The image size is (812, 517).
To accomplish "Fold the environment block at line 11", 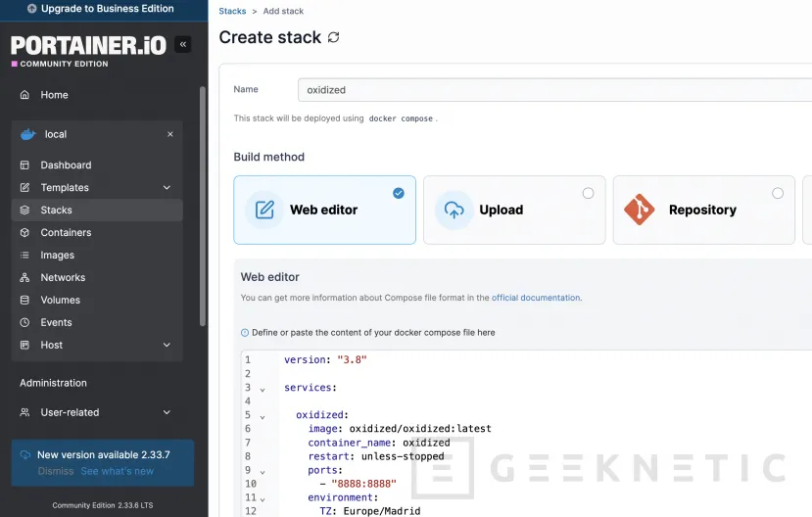I will pyautogui.click(x=263, y=500).
